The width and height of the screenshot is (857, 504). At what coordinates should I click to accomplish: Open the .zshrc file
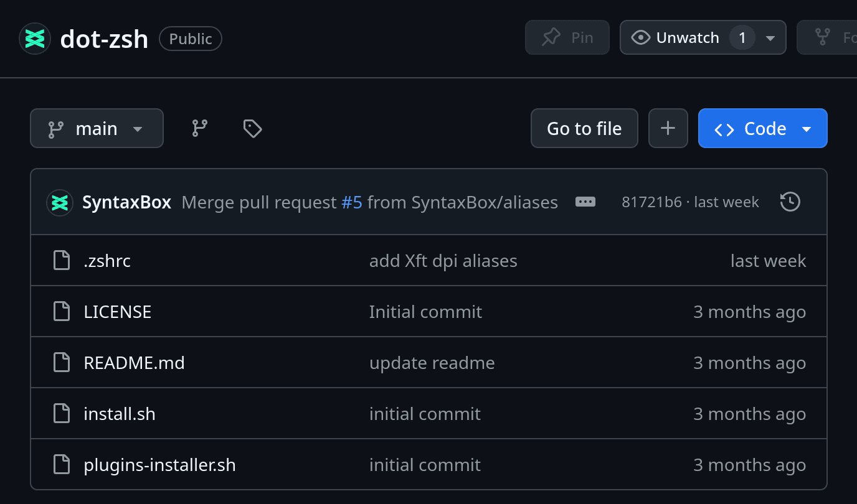pyautogui.click(x=107, y=261)
